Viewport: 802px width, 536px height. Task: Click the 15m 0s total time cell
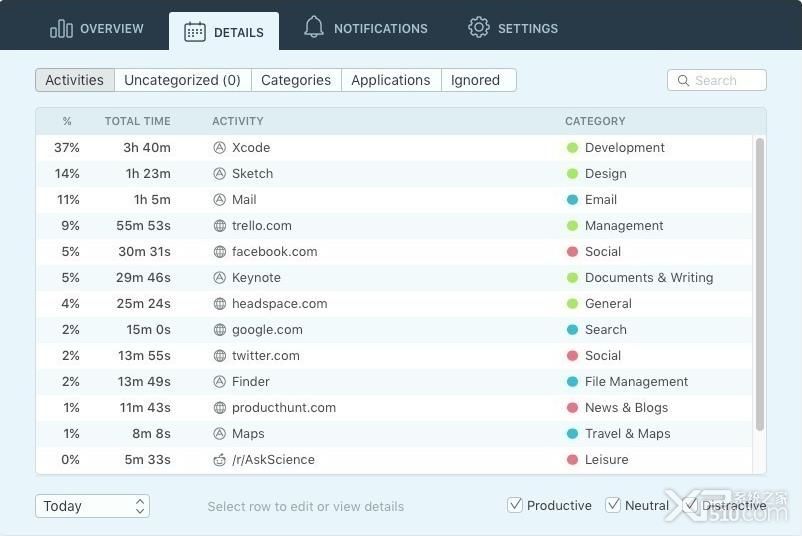[148, 330]
